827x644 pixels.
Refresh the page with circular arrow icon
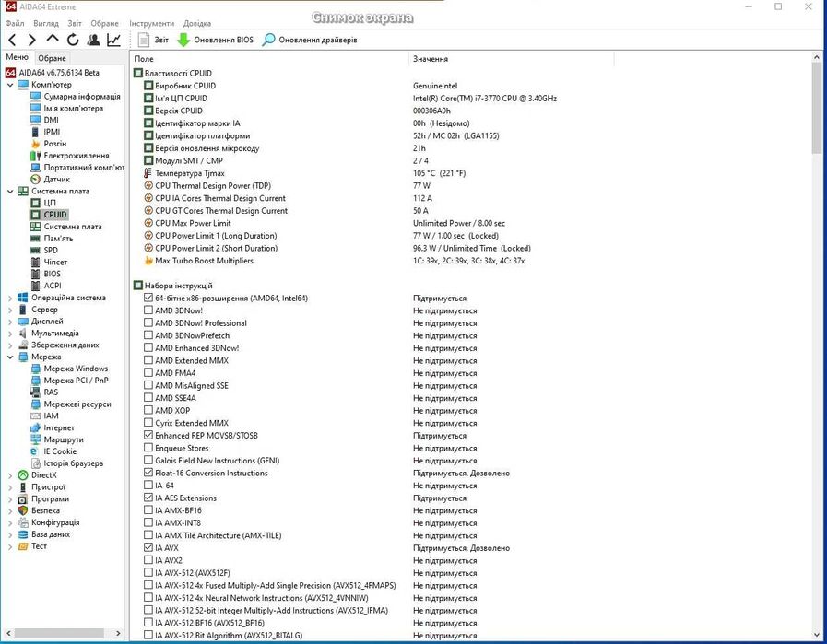click(73, 40)
